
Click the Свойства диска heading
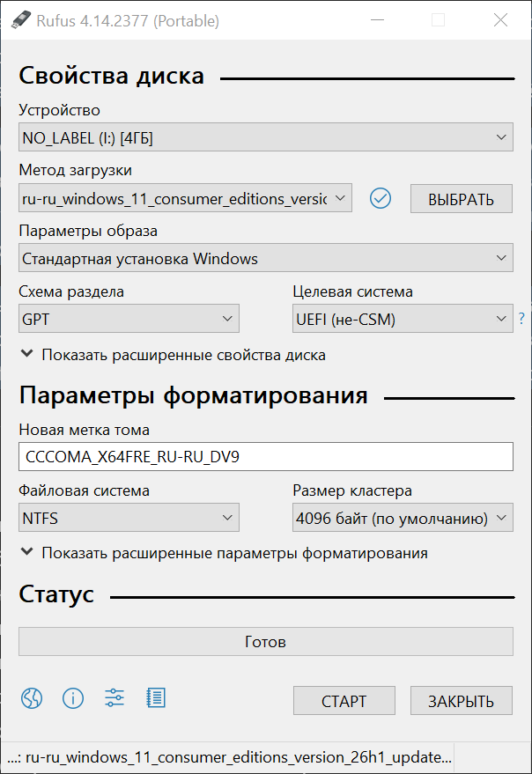pos(112,76)
